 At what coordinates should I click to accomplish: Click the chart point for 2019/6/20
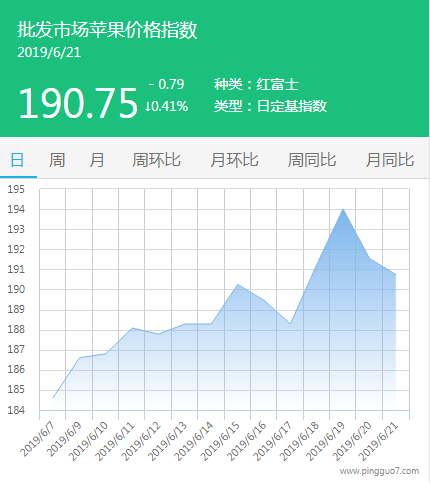pyautogui.click(x=369, y=258)
